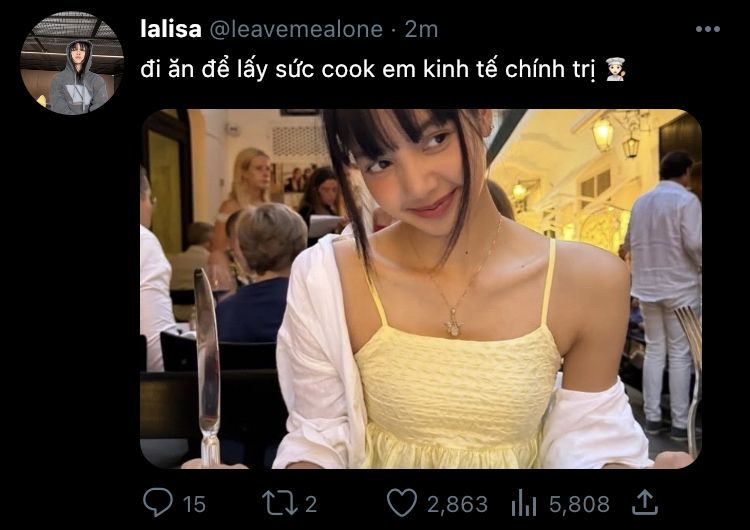Image resolution: width=750 pixels, height=530 pixels.
Task: Like the tweet with the heart icon
Action: tap(402, 503)
